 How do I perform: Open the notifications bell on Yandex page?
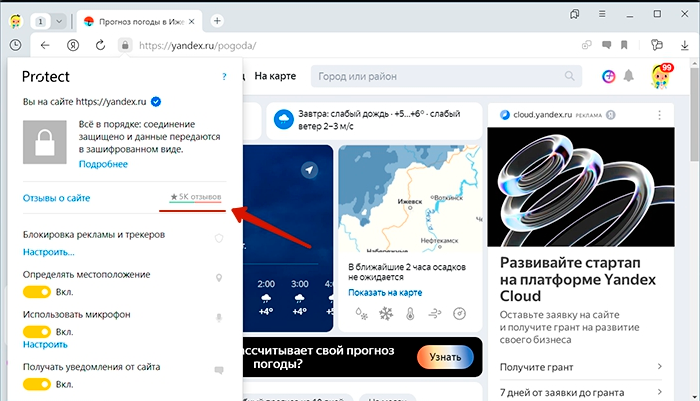pos(629,76)
